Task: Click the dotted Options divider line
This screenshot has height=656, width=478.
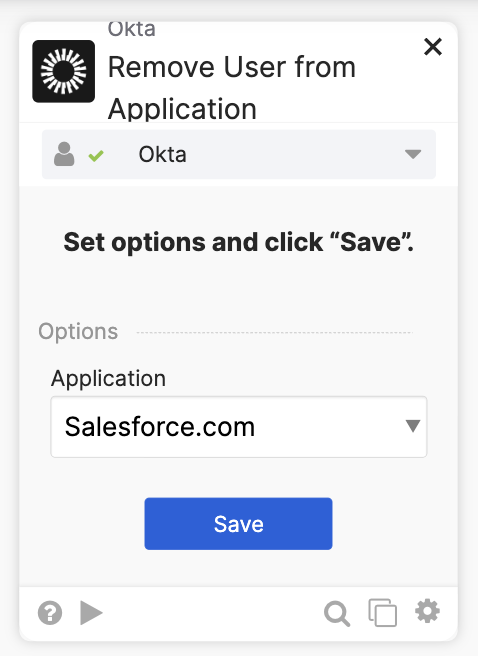Action: point(275,333)
